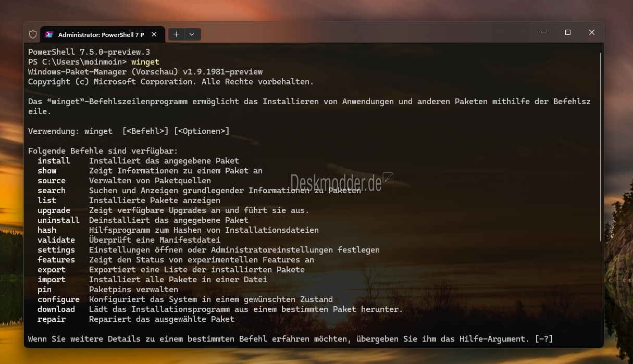Click the 'install' command name in the command list

coord(54,161)
